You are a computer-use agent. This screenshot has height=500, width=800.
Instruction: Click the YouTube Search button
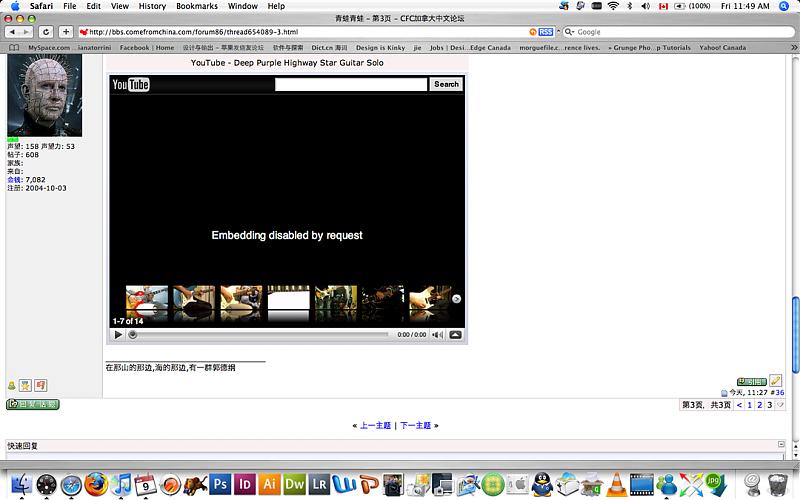click(446, 84)
